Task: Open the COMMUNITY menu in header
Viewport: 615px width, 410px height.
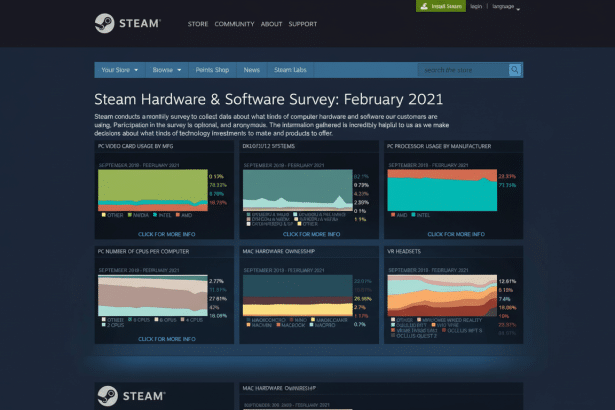Action: 234,24
